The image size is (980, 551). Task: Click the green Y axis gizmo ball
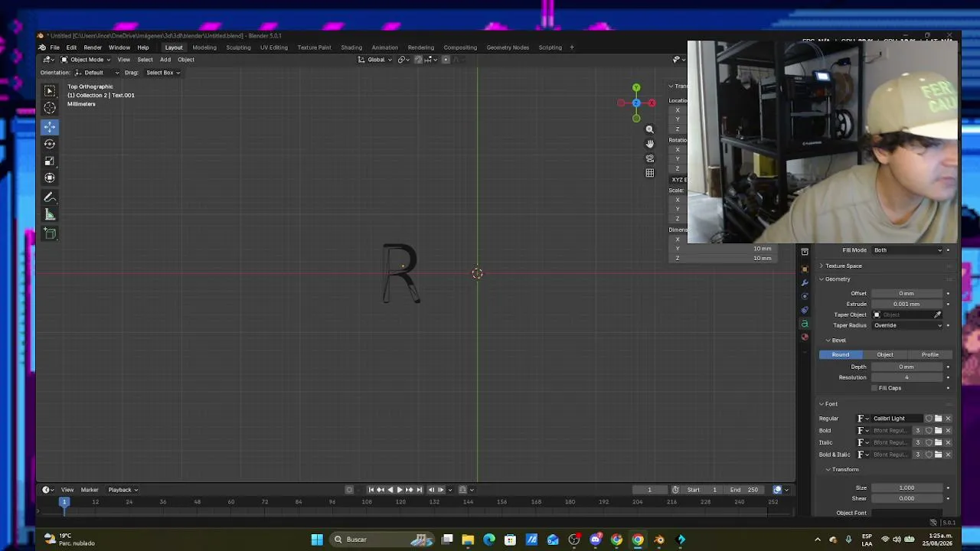[636, 88]
